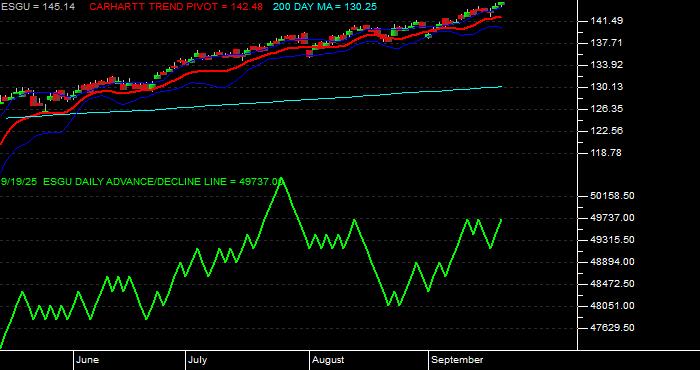Click the 48472.50 axis value

[611, 284]
